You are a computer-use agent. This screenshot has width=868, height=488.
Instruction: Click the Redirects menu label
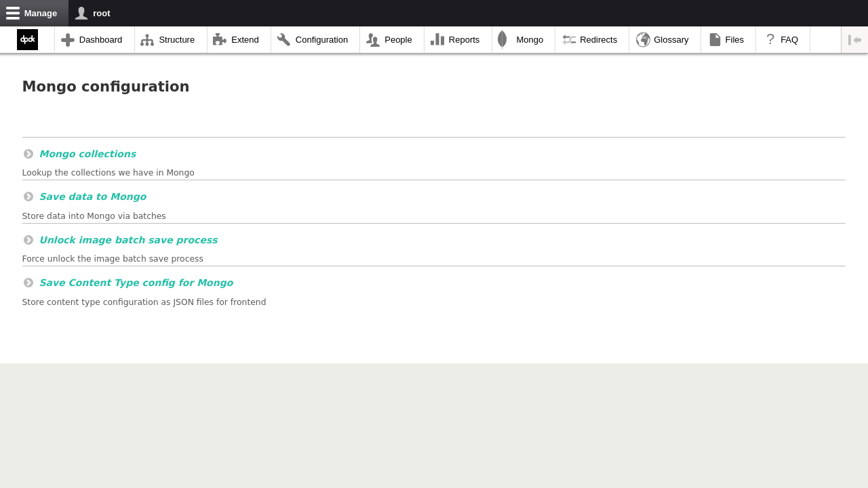(599, 40)
